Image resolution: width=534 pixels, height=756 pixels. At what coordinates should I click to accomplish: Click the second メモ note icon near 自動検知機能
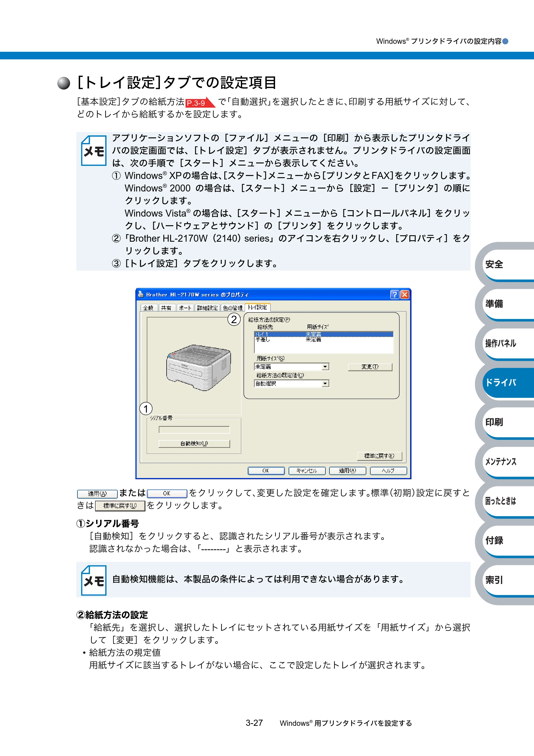pyautogui.click(x=94, y=580)
